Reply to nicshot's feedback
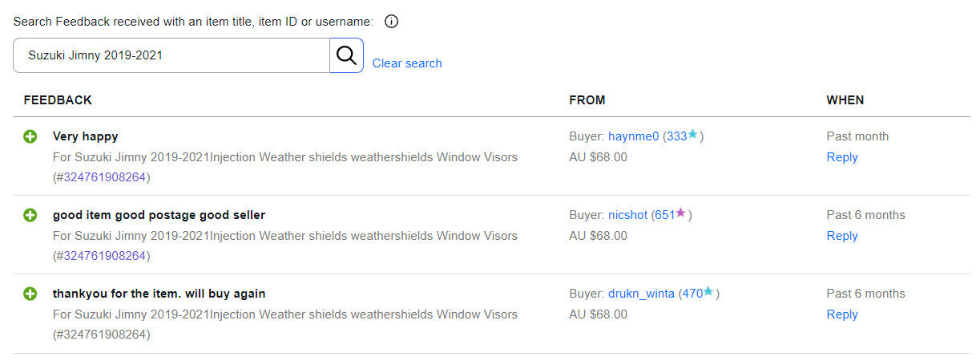 tap(842, 236)
